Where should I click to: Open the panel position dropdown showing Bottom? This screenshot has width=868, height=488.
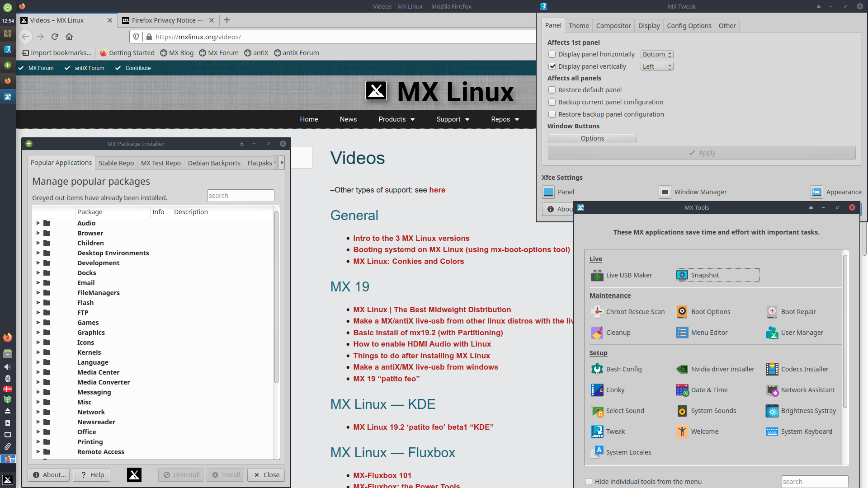656,54
